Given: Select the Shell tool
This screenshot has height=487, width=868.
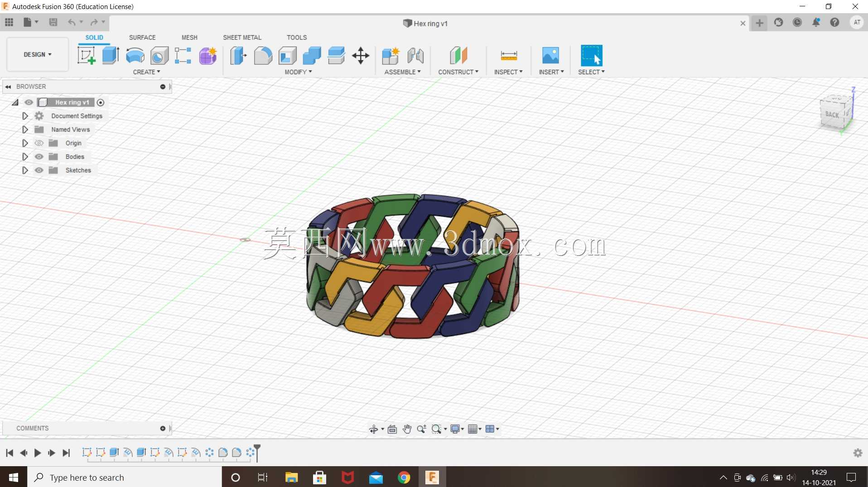Looking at the screenshot, I should [x=287, y=56].
